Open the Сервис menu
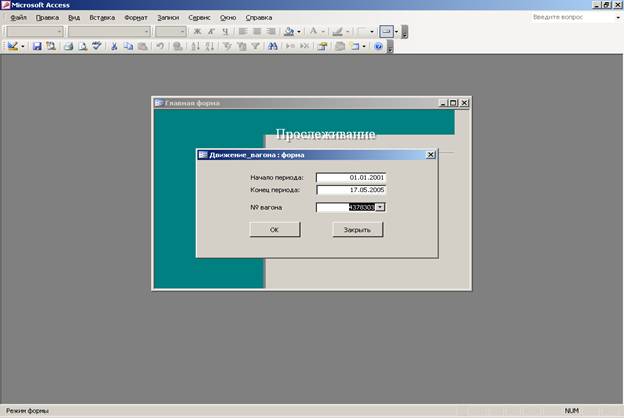Screen dimensions: 624x418 pos(199,18)
